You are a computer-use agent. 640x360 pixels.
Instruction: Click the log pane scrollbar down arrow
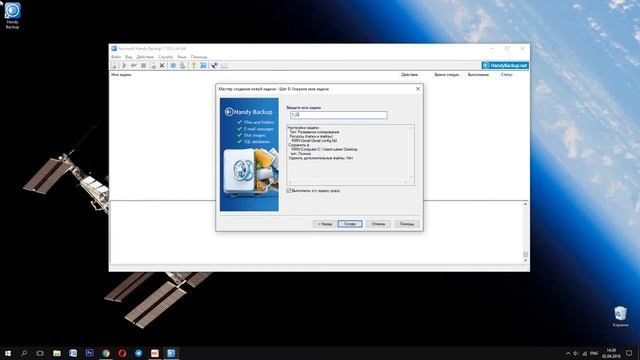coord(525,260)
